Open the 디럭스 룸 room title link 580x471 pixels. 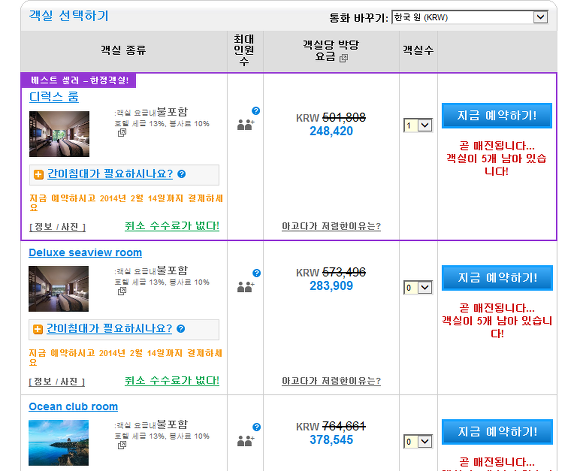tap(54, 97)
